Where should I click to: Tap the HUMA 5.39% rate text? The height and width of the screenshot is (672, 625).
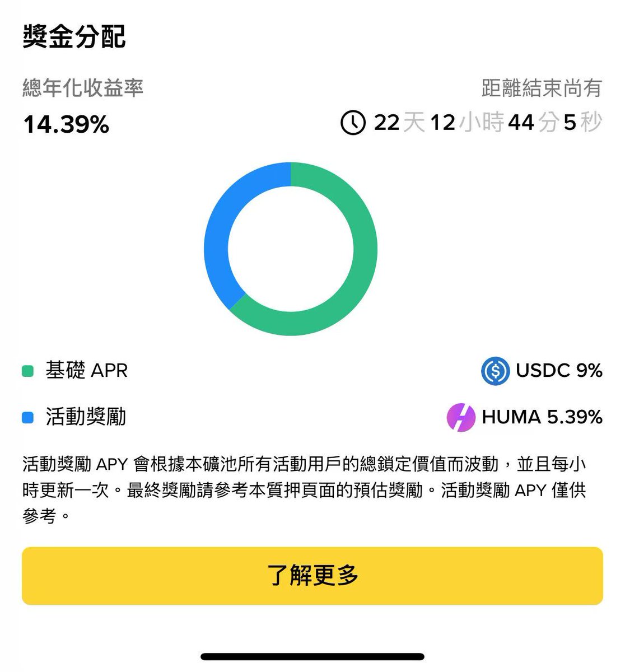click(542, 417)
